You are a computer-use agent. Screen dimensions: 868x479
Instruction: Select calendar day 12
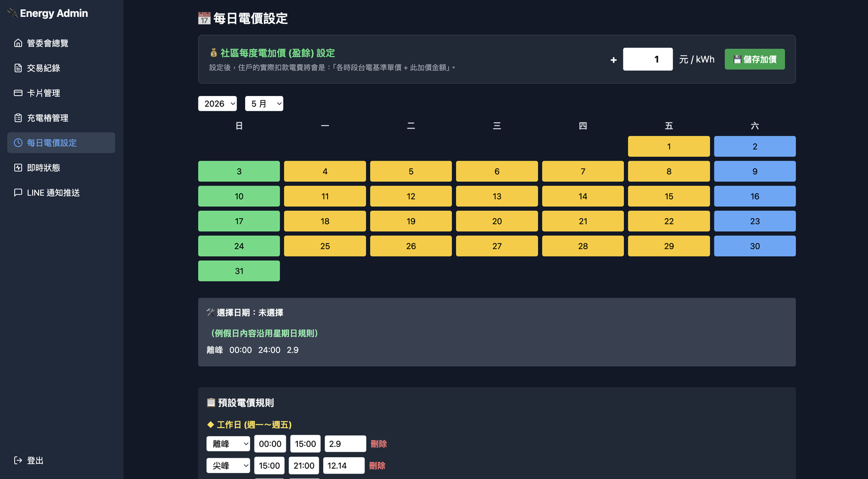[x=411, y=196]
